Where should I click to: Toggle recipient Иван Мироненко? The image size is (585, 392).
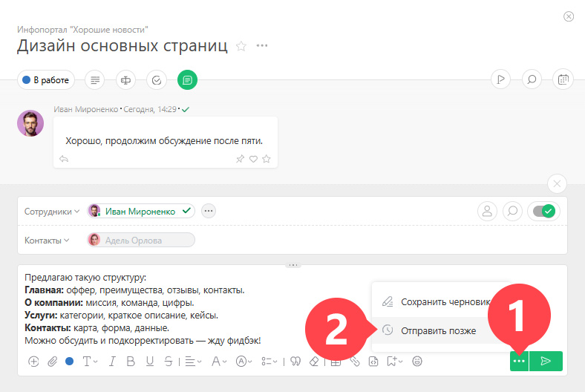141,211
